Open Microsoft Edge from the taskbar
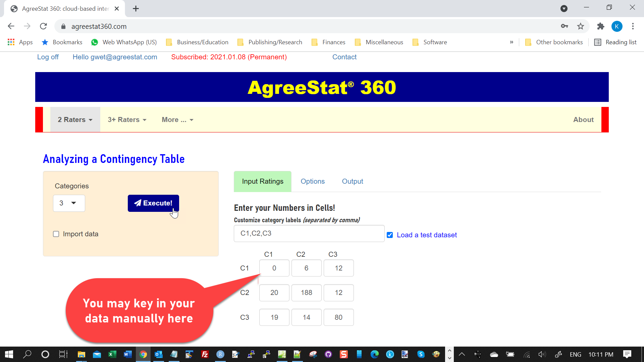The height and width of the screenshot is (362, 644). (x=374, y=354)
